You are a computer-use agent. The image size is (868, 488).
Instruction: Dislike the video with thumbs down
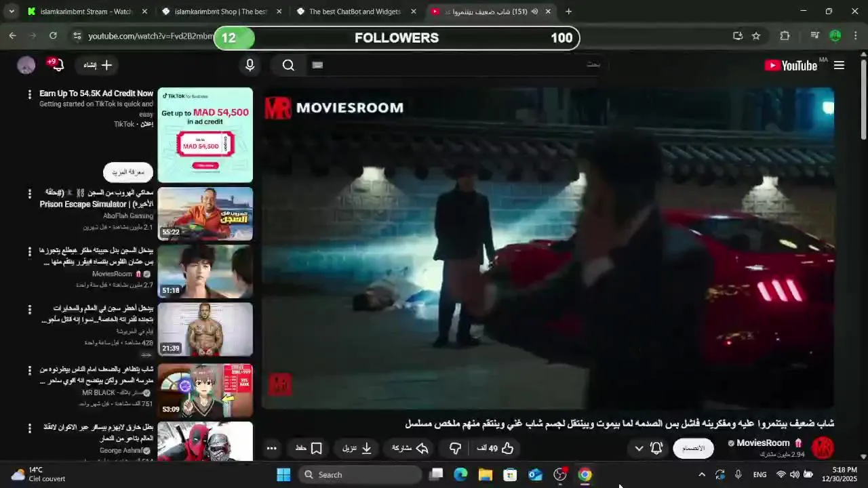coord(456,448)
